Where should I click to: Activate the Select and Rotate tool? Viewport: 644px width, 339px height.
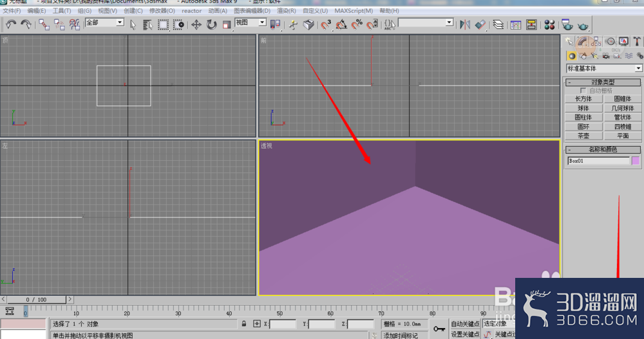pyautogui.click(x=211, y=24)
